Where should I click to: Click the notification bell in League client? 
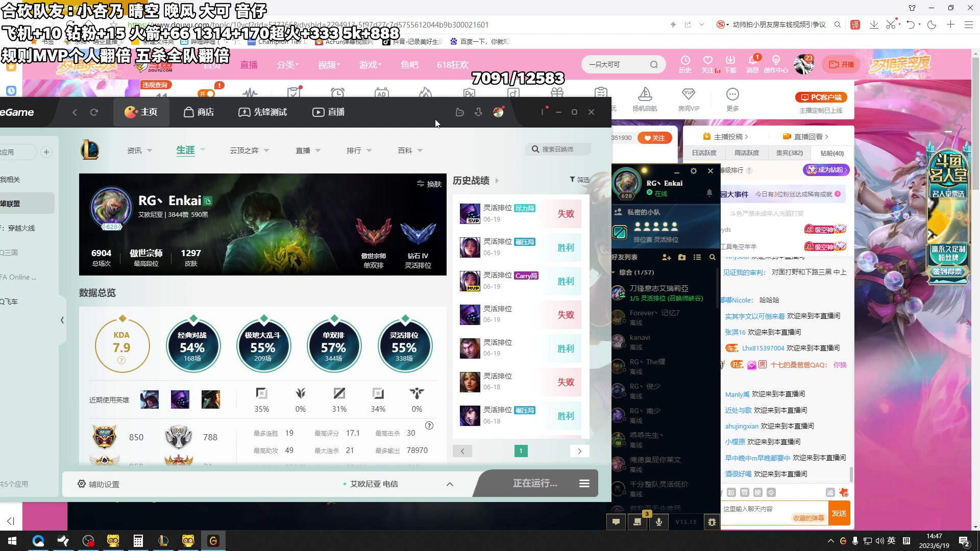[709, 193]
